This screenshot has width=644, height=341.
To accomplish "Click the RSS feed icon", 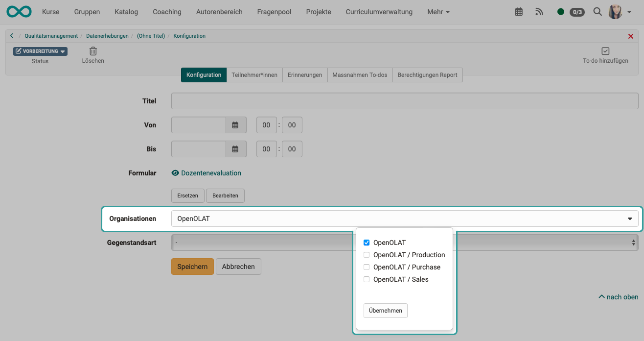I will click(539, 11).
